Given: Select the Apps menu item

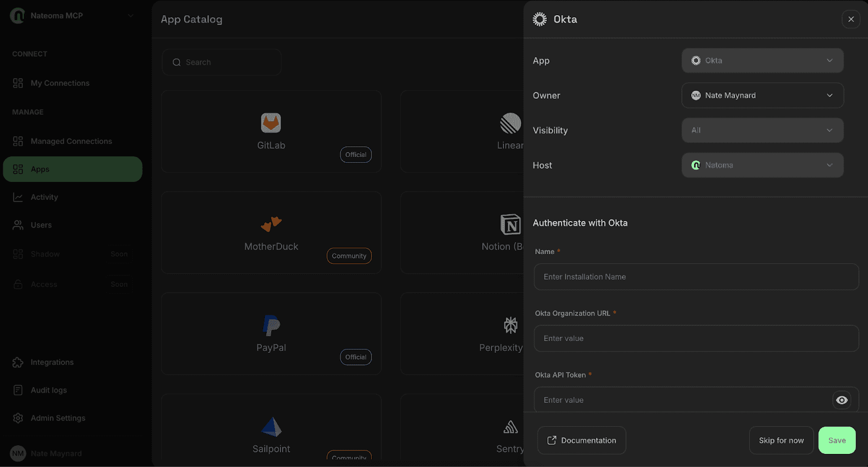Looking at the screenshot, I should [x=73, y=169].
